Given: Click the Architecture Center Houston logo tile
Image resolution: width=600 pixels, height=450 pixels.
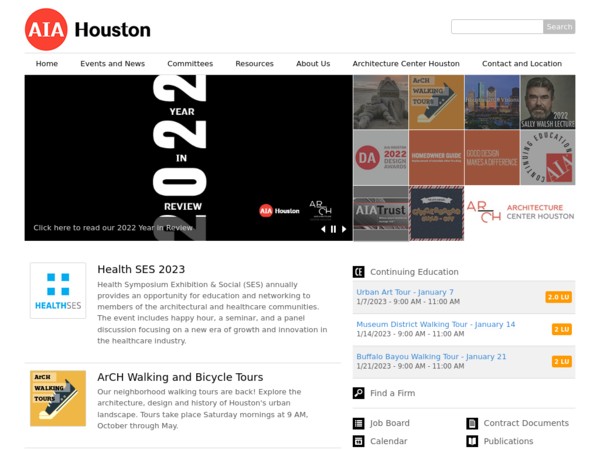Looking at the screenshot, I should (520, 212).
